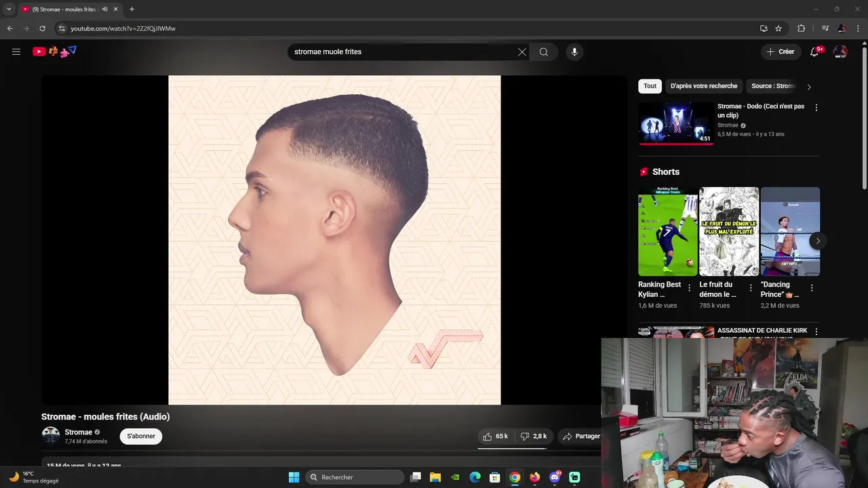868x488 pixels.
Task: Switch to the Stromae - moules frites tab
Action: pos(63,9)
